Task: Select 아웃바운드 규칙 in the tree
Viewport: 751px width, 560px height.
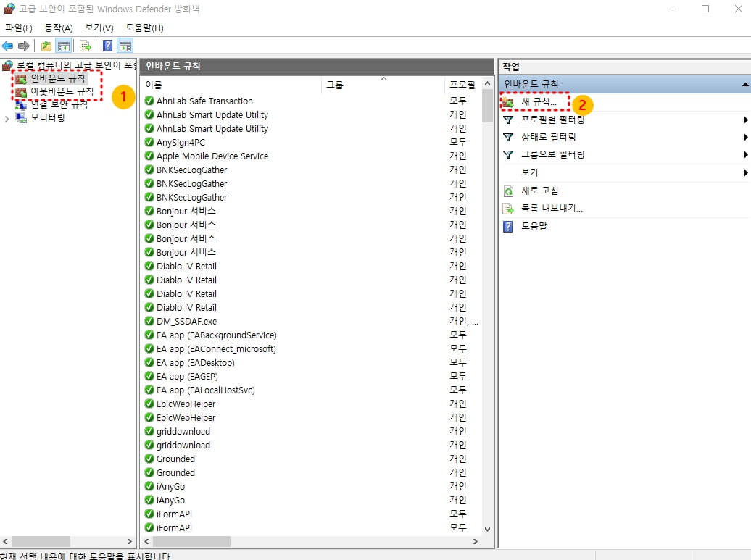Action: click(x=62, y=91)
